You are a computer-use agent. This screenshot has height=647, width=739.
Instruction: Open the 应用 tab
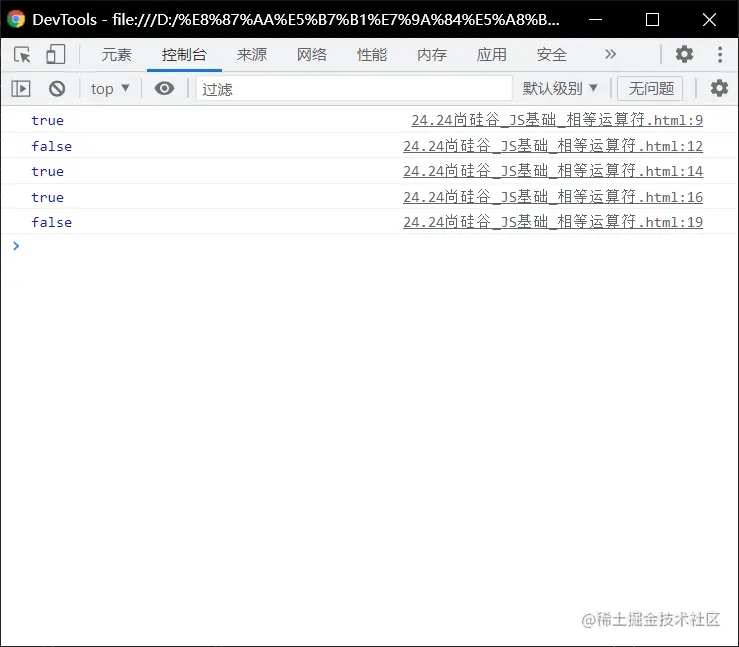[492, 55]
